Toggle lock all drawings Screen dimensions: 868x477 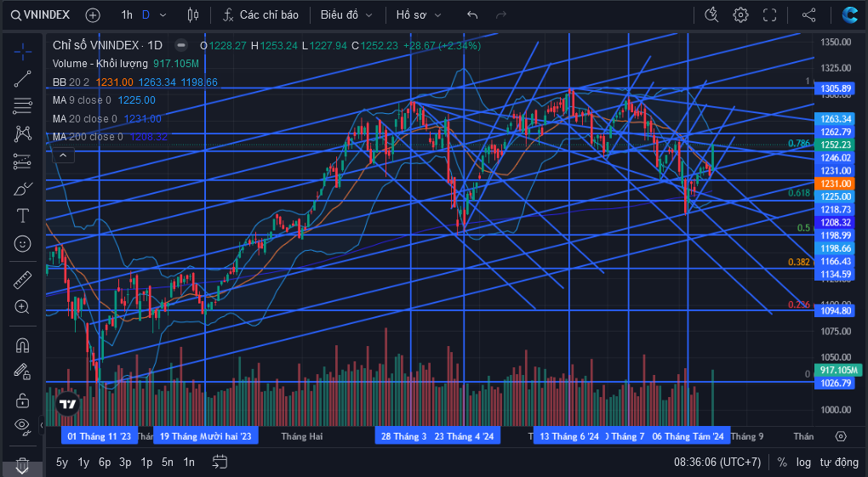tap(23, 399)
